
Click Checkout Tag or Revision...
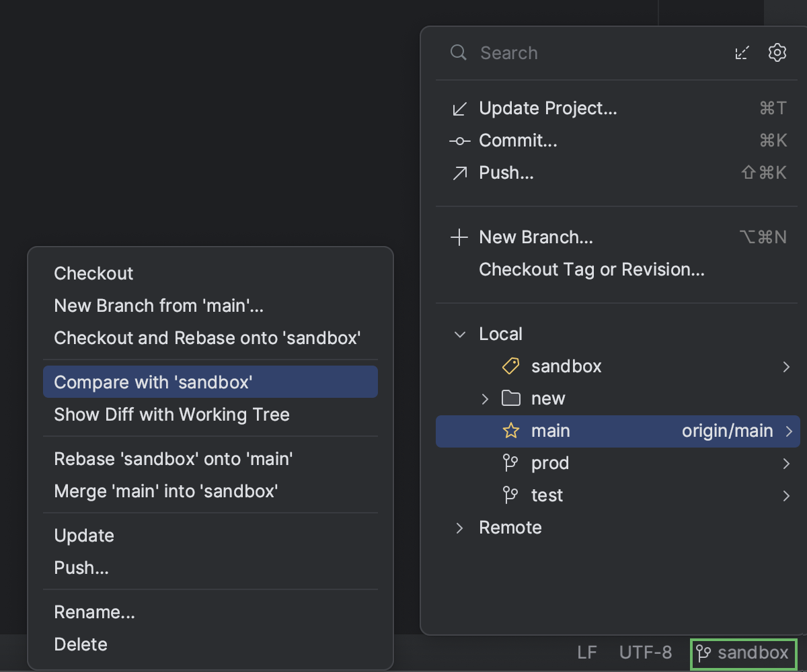coord(592,269)
